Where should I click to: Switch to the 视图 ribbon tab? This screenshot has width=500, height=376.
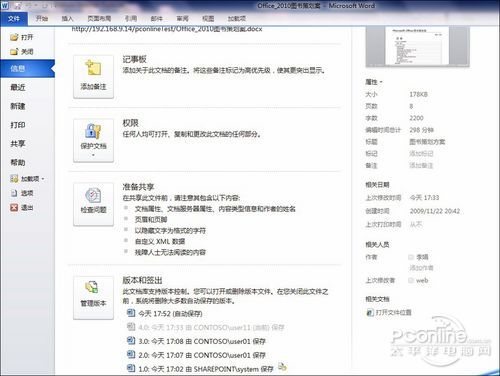click(208, 19)
